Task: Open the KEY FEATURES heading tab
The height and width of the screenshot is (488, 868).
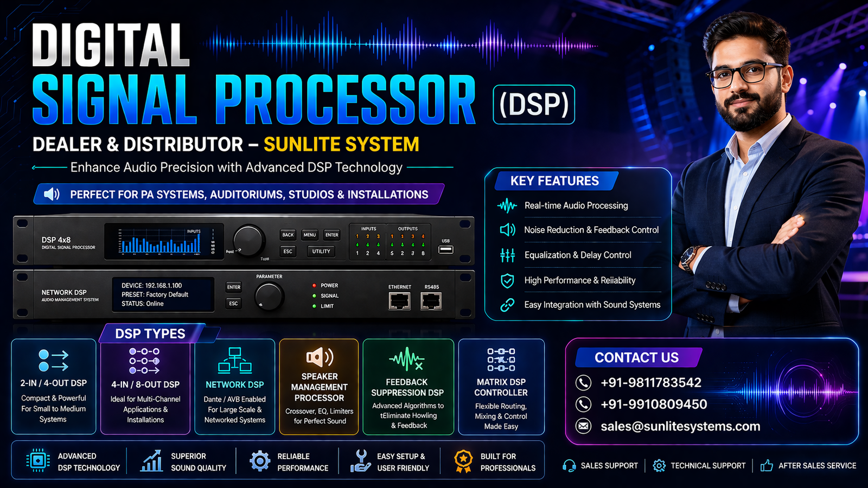Action: [x=555, y=181]
